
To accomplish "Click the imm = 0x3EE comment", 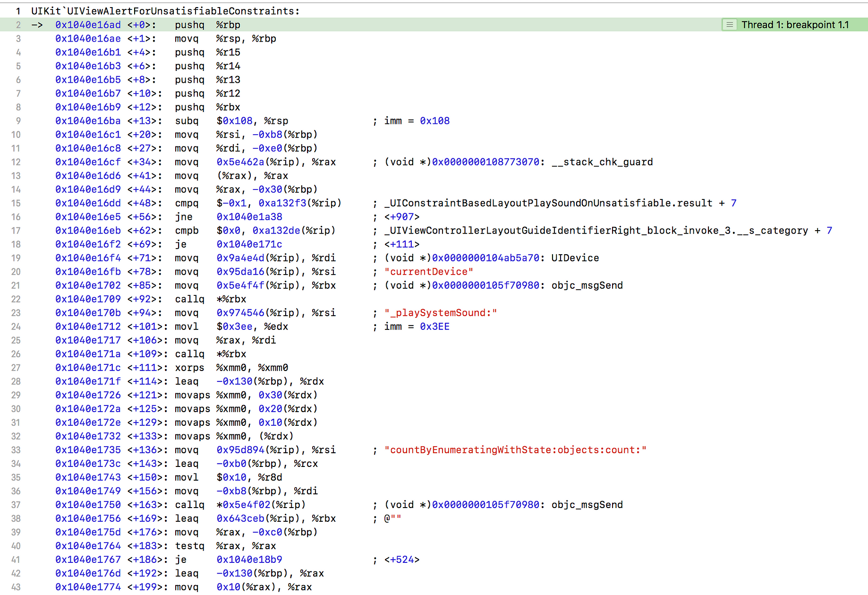I will [x=417, y=327].
